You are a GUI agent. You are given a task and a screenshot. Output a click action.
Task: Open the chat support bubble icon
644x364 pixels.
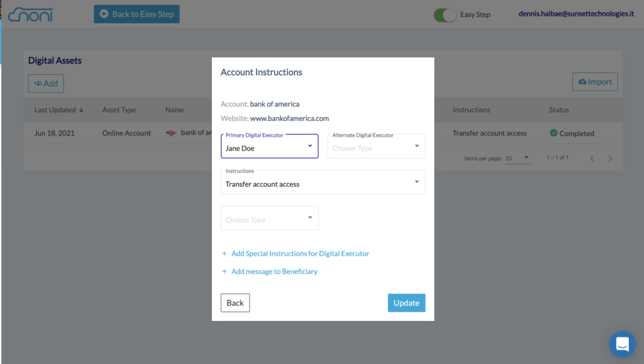click(622, 344)
